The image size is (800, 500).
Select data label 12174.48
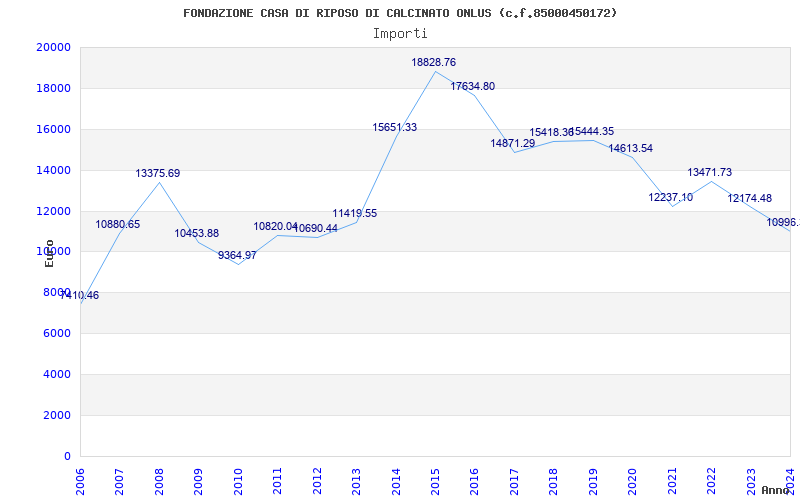coord(749,198)
